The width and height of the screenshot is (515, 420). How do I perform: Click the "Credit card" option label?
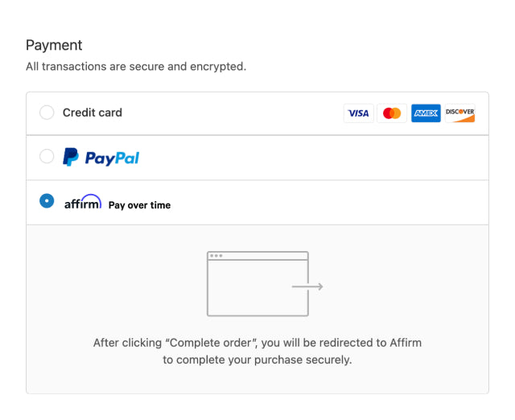tap(93, 113)
